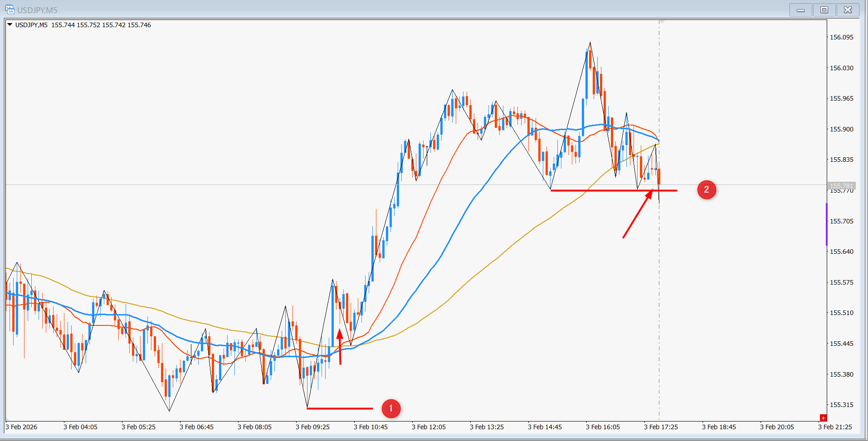
Task: Click the 3 Feb 14:45 time label
Action: (545, 427)
